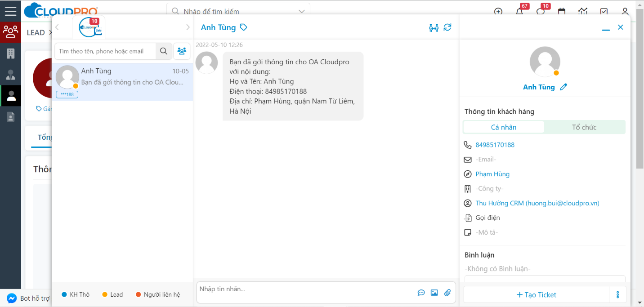Toggle the KH Thô filter in legend

(x=76, y=294)
